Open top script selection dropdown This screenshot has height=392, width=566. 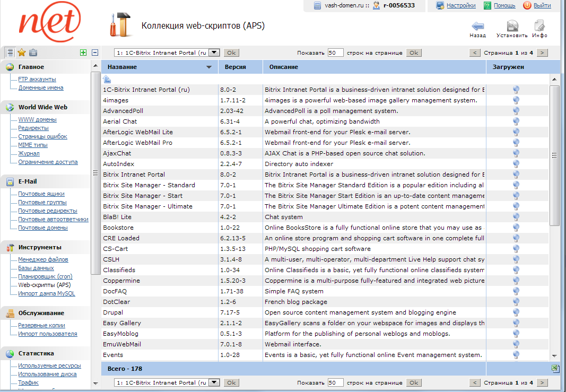[x=214, y=53]
